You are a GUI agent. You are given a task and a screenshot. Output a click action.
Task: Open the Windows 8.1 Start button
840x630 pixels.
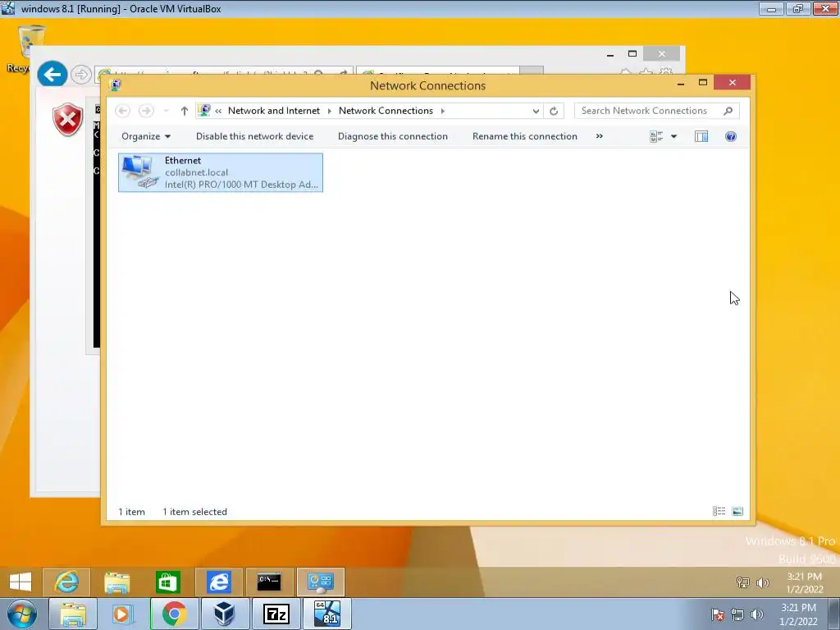(x=21, y=582)
